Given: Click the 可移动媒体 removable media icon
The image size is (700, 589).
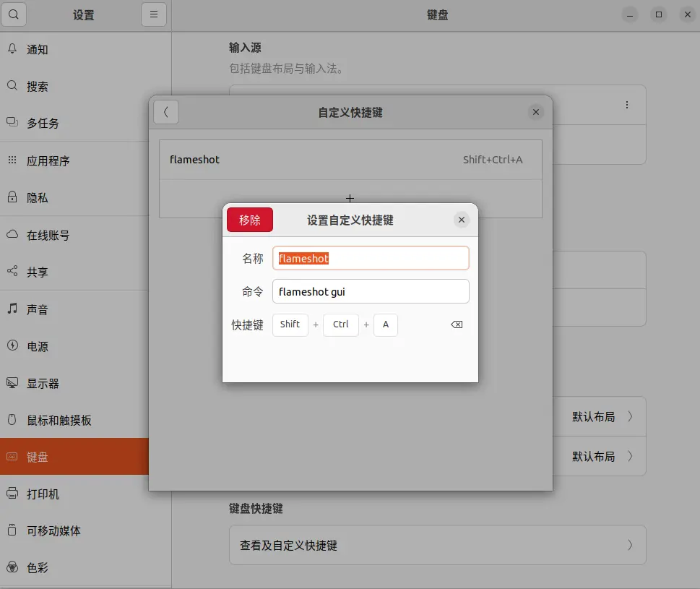Looking at the screenshot, I should [12, 530].
